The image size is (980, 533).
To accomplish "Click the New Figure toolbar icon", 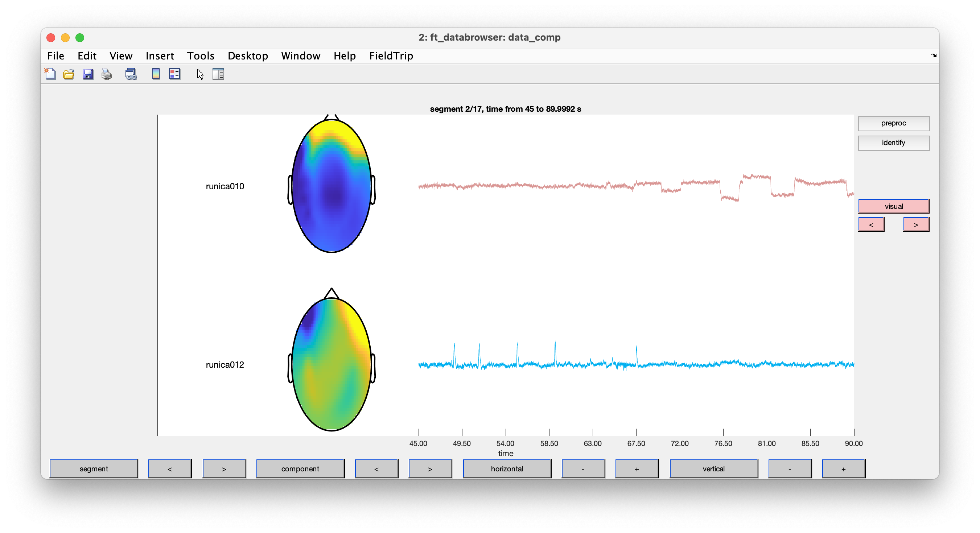I will pyautogui.click(x=50, y=74).
